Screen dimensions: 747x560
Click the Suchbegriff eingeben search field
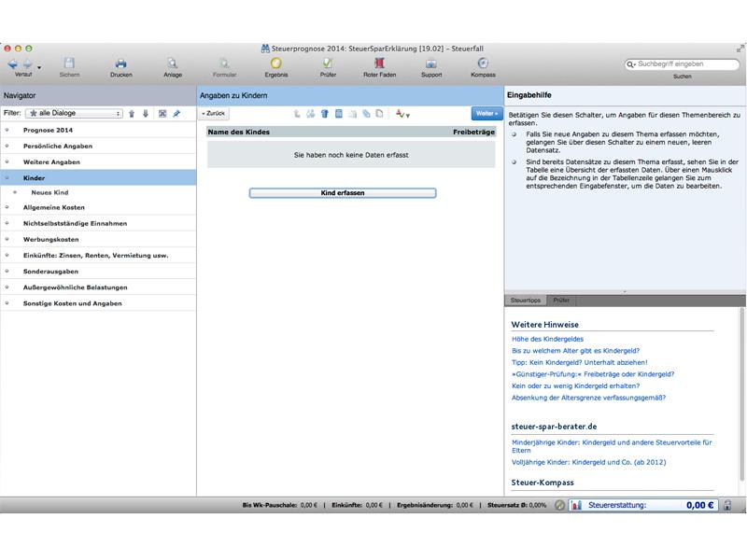(x=683, y=63)
